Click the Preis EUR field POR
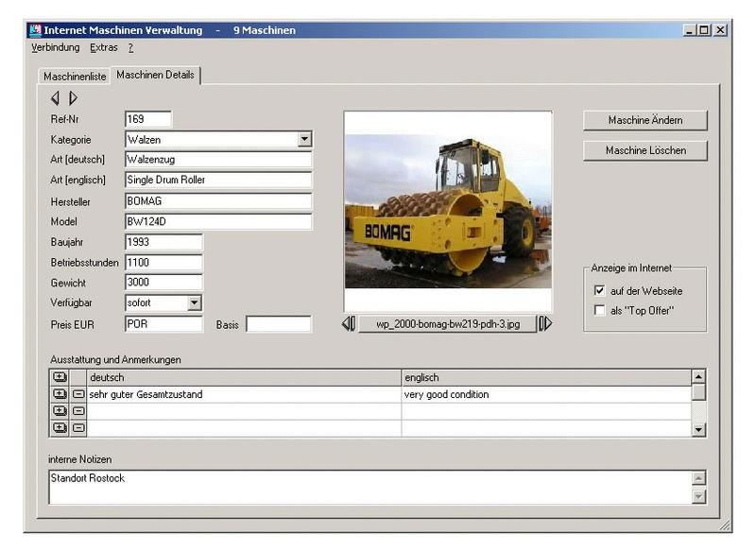The width and height of the screenshot is (756, 552). pyautogui.click(x=163, y=324)
